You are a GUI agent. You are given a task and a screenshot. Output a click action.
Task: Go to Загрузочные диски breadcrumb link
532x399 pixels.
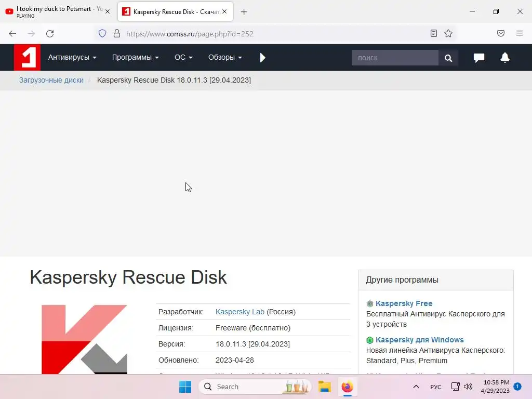[51, 80]
